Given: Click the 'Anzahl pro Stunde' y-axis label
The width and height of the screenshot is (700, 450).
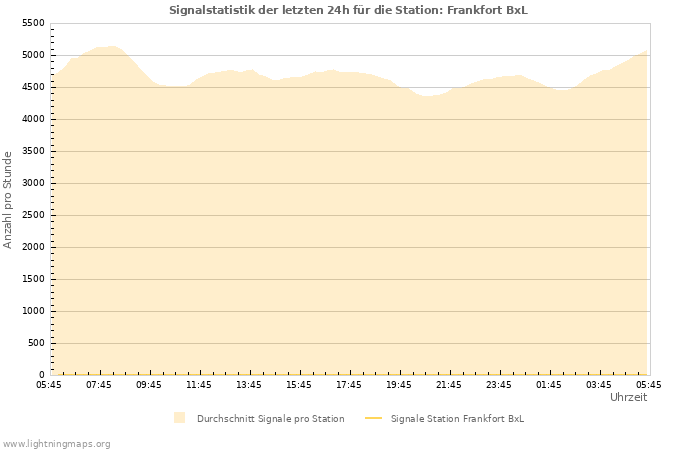Looking at the screenshot, I should tap(9, 200).
